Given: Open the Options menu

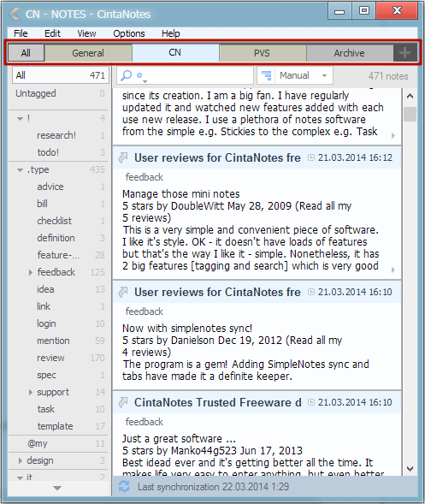Looking at the screenshot, I should click(x=129, y=33).
